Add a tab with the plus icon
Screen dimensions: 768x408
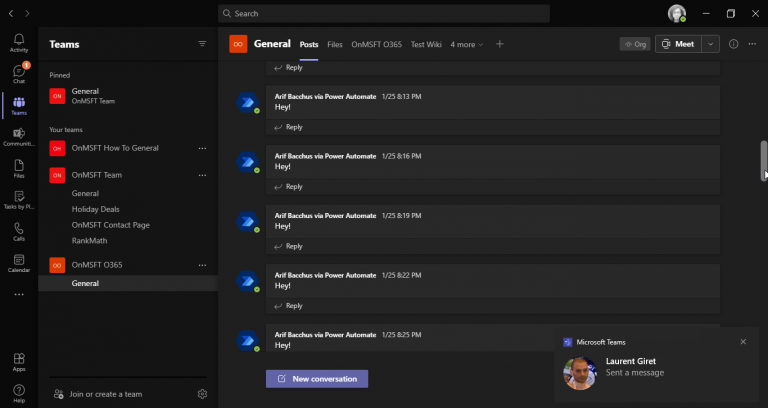click(500, 44)
